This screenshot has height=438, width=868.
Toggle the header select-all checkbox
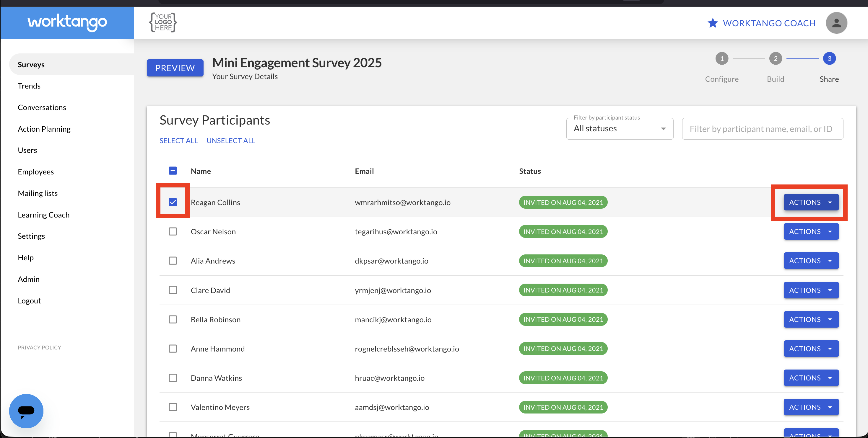tap(173, 171)
